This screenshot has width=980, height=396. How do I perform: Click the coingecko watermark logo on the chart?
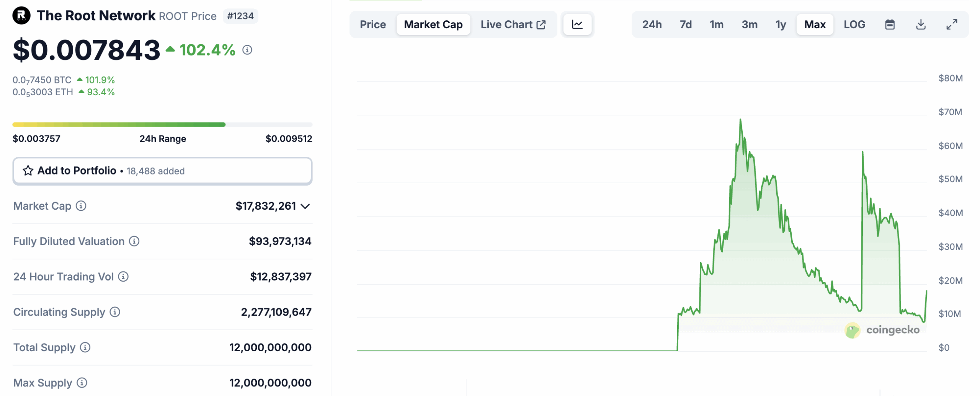pos(852,331)
